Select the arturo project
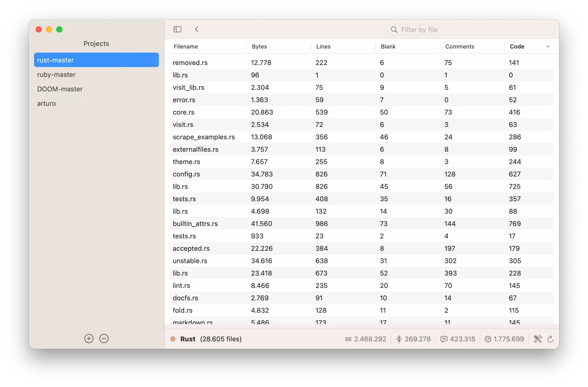Image resolution: width=588 pixels, height=387 pixels. pyautogui.click(x=46, y=103)
